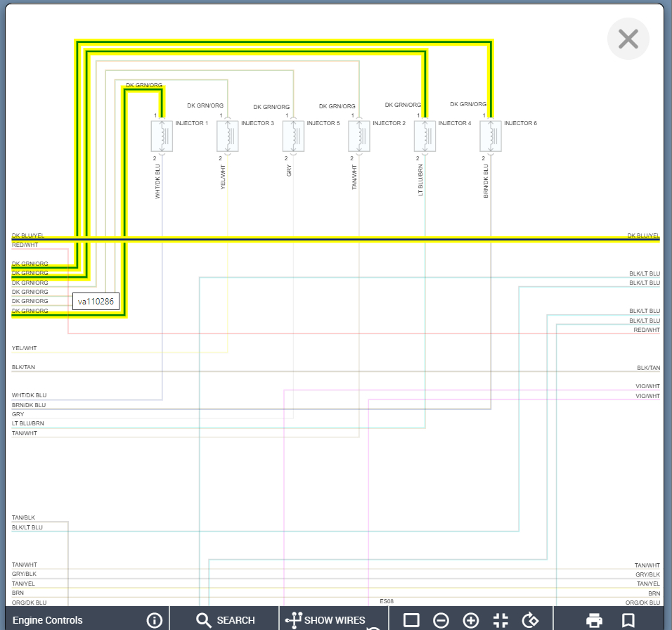Viewport: 672px width, 630px height.
Task: Click the collapse fullscreen arrows icon
Action: 500,620
